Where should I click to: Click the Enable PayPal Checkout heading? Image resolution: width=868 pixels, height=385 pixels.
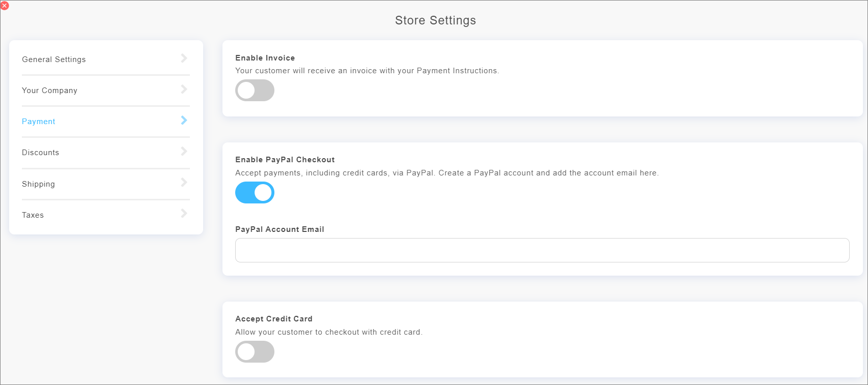pyautogui.click(x=285, y=159)
